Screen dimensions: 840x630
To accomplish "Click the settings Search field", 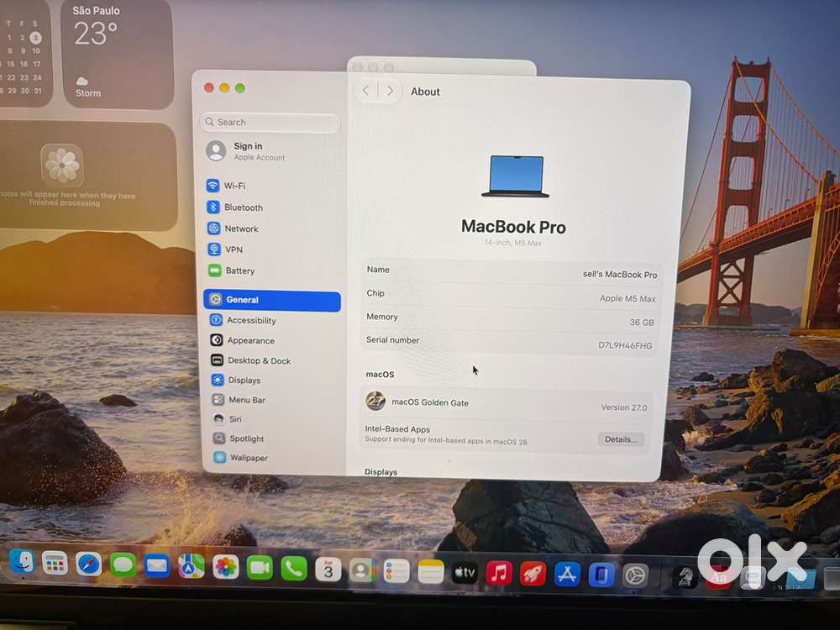I will pos(270,122).
